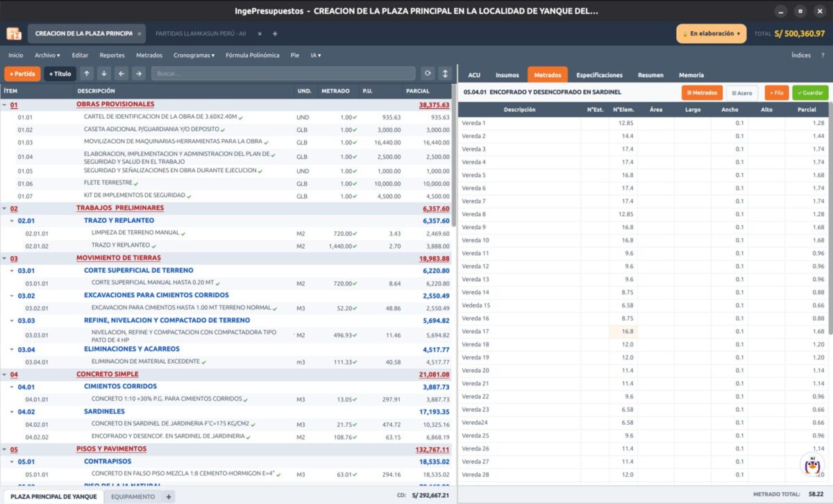Switch to the Especificaciones tab
The height and width of the screenshot is (504, 833).
pyautogui.click(x=600, y=75)
